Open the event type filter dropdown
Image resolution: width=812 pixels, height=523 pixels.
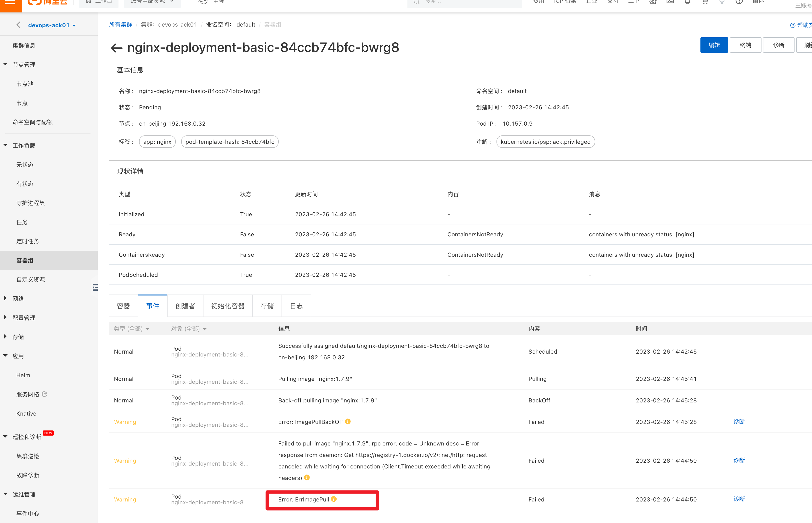pyautogui.click(x=131, y=329)
